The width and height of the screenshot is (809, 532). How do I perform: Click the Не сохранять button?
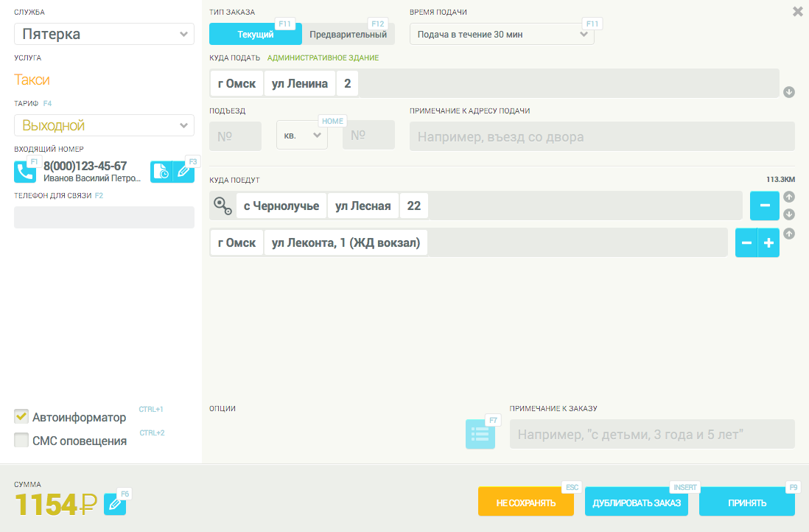point(525,503)
